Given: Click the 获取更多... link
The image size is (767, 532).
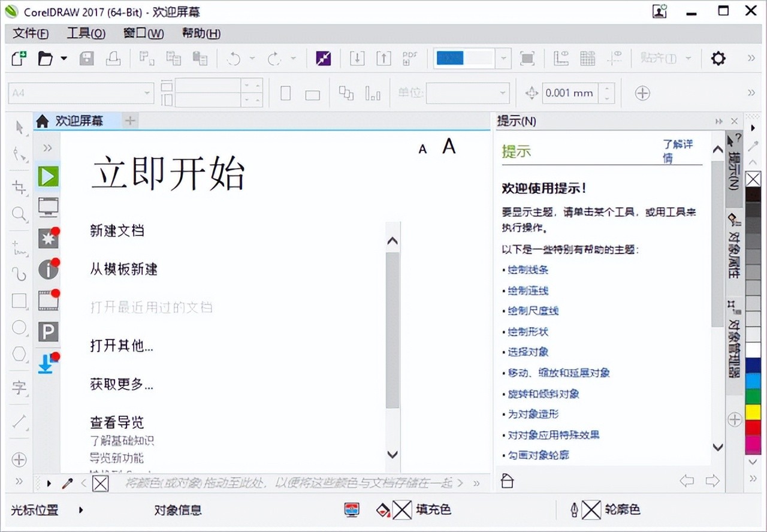Looking at the screenshot, I should pyautogui.click(x=122, y=384).
